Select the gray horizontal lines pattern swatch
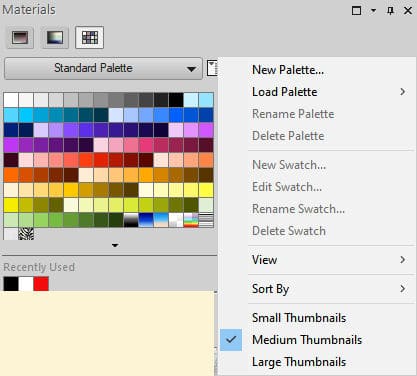This screenshot has height=376, width=417. click(x=206, y=220)
